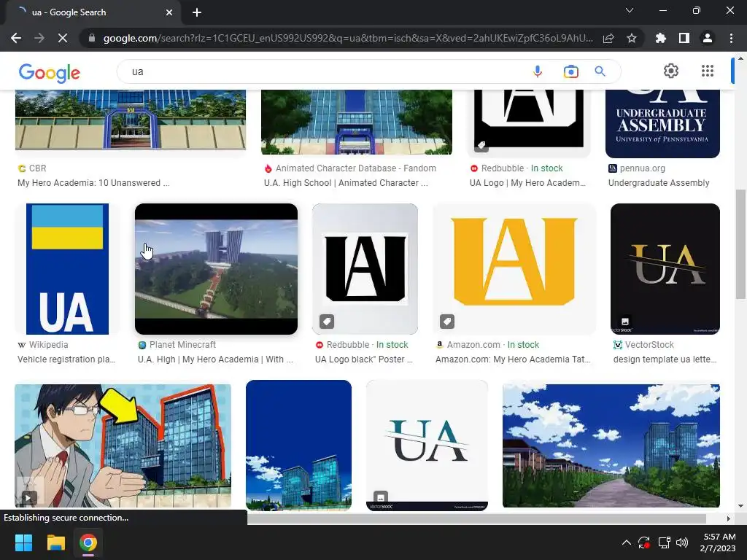Screen dimensions: 747x560
Task: Click the network tray icon
Action: (x=664, y=542)
